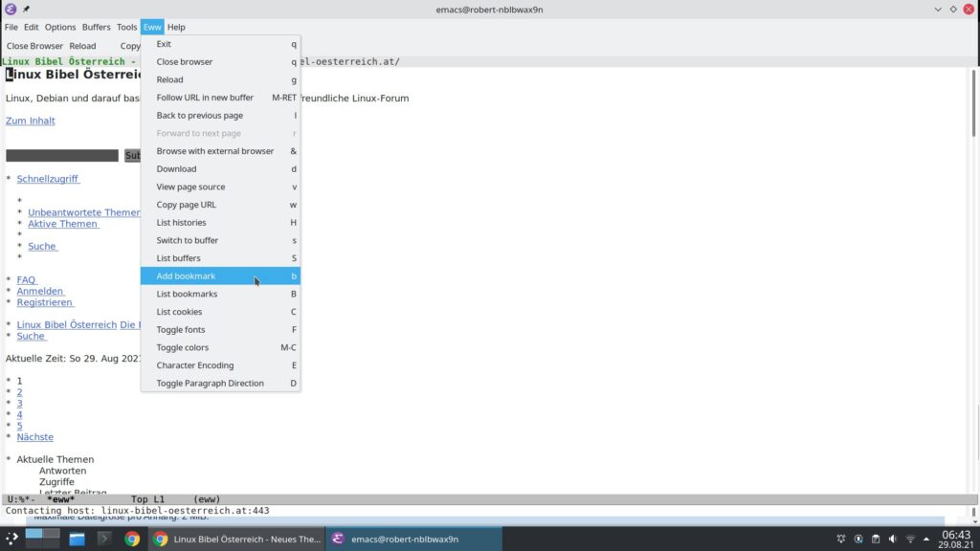Open the Options menu
Image resolution: width=980 pixels, height=551 pixels.
pos(60,27)
